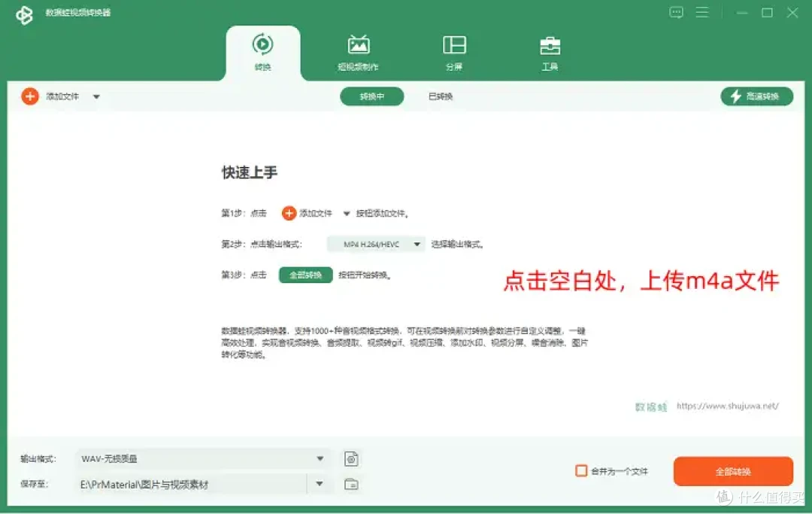
Task: Open the 短视频制作 tab
Action: coord(359,53)
